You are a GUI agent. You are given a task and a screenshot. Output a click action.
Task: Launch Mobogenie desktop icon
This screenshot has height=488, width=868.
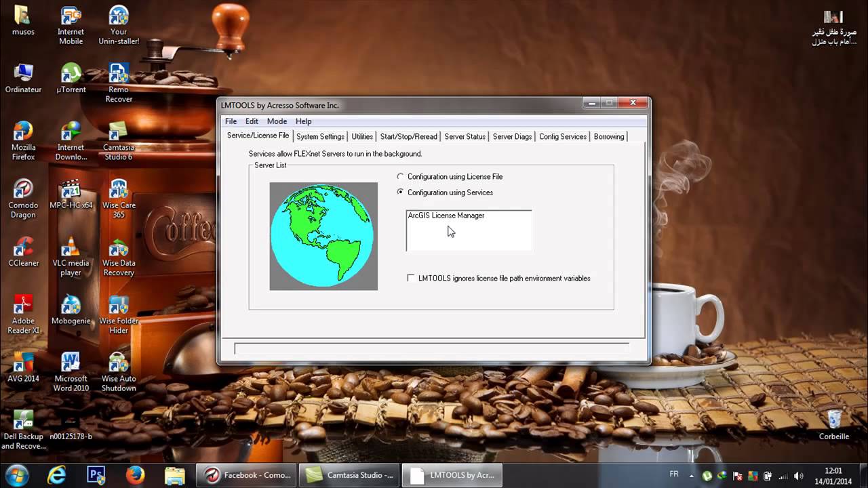pos(71,310)
